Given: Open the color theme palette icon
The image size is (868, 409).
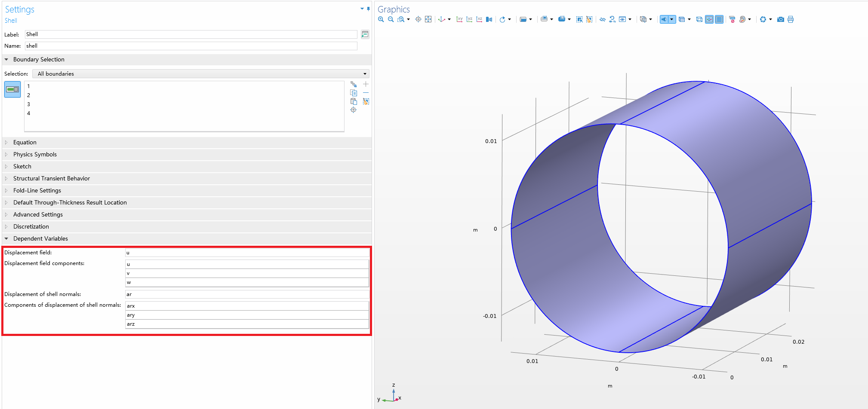Looking at the screenshot, I should [742, 19].
